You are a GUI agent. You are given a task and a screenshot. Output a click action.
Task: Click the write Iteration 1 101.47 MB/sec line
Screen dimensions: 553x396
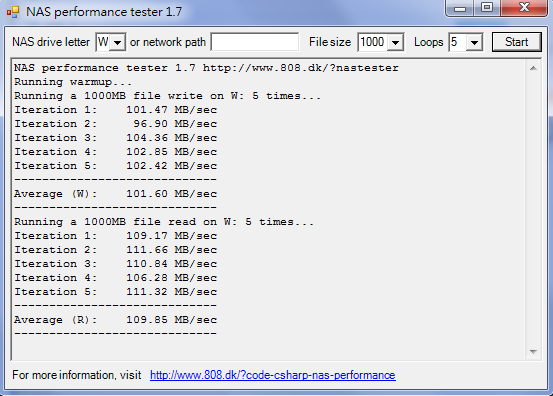115,110
